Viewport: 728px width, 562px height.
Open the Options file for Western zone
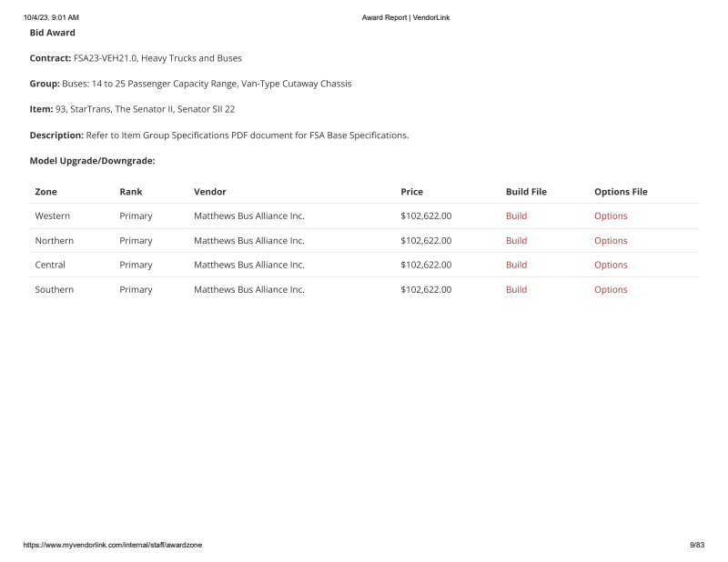coord(611,216)
